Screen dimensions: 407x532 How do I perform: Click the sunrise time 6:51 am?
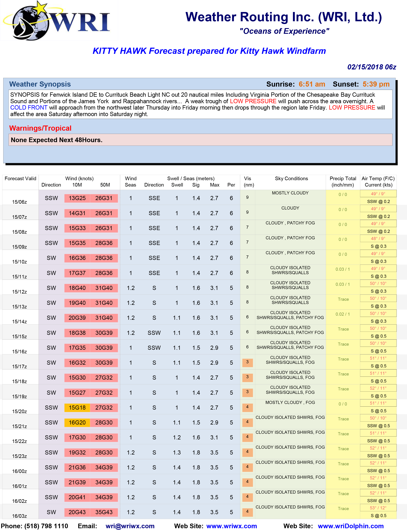312,84
